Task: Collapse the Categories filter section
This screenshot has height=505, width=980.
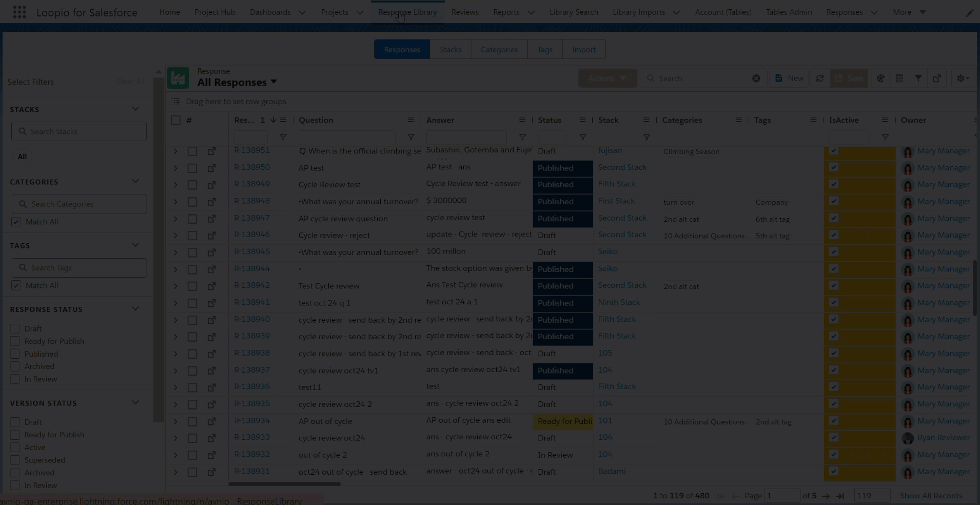Action: (x=135, y=181)
